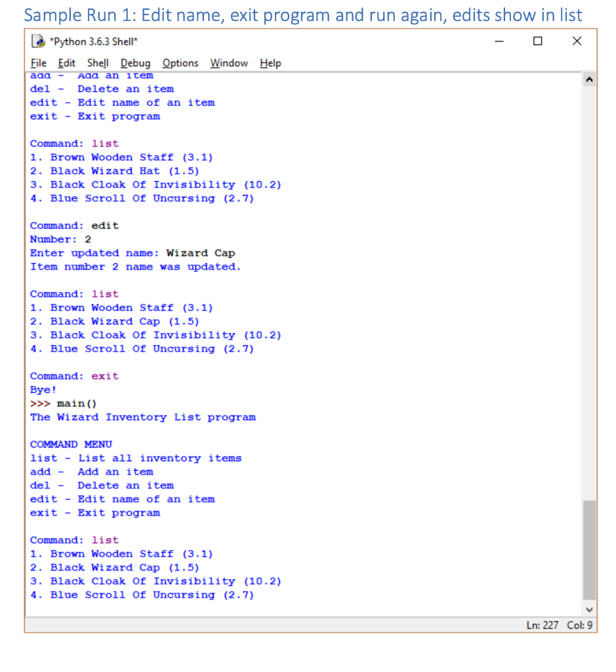Click the 'main()' function call line
616x672 pixels.
click(75, 403)
